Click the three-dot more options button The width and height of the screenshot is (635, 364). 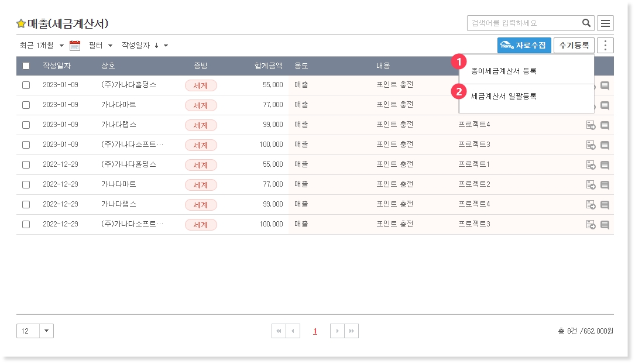605,46
